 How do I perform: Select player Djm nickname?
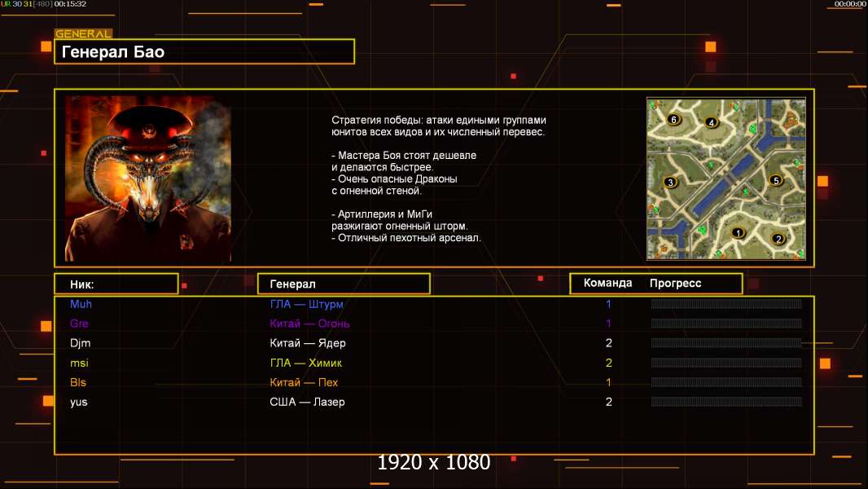point(80,343)
